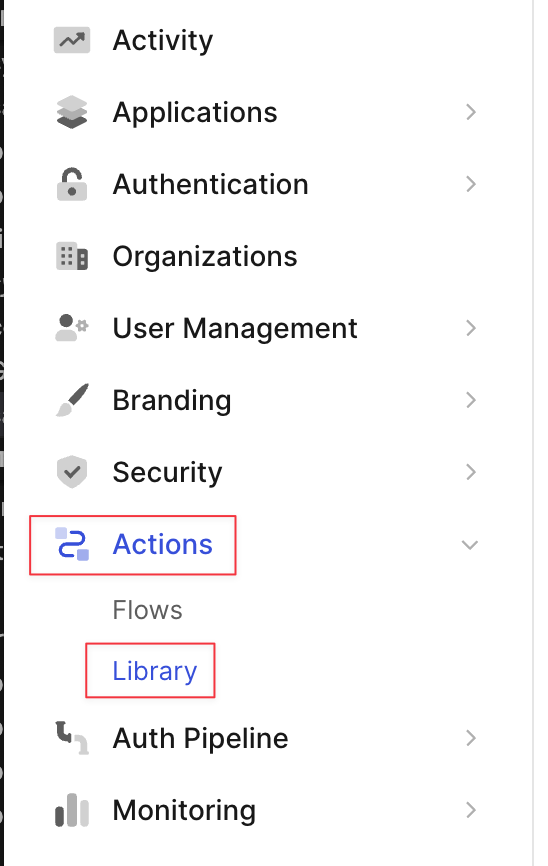The height and width of the screenshot is (866, 548).
Task: Click the Actions flow icon
Action: [x=72, y=545]
